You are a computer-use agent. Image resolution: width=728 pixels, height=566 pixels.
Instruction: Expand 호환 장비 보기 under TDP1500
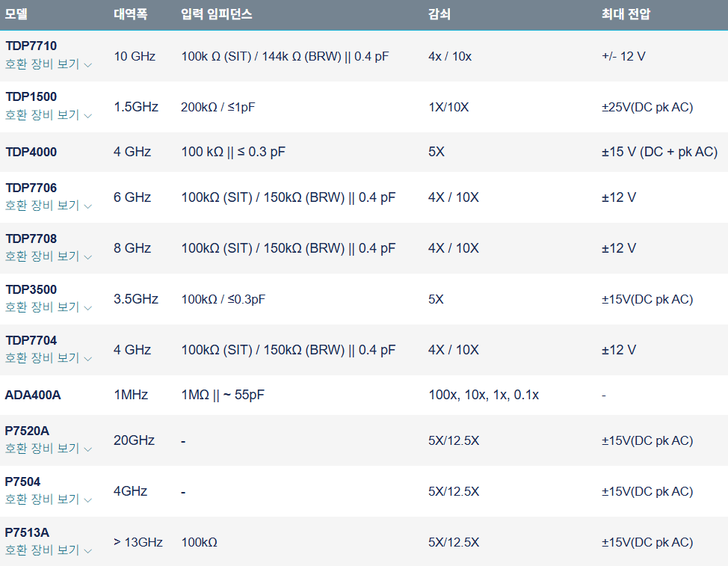click(49, 115)
